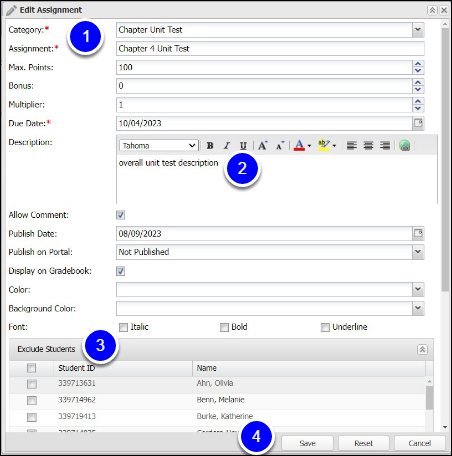
Task: Collapse the Exclude Students panel
Action: pyautogui.click(x=422, y=349)
